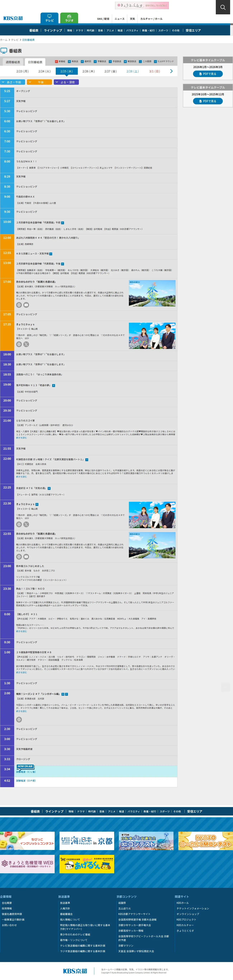The width and height of the screenshot is (233, 980).
Task: Switch to 日別番組表 tab
Action: (35, 62)
